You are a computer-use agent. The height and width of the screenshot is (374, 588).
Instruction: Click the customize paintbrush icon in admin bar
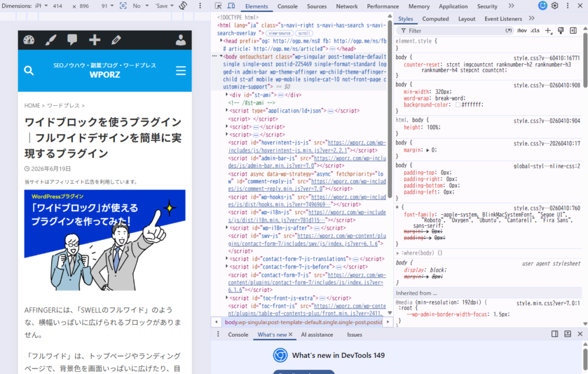(51, 40)
